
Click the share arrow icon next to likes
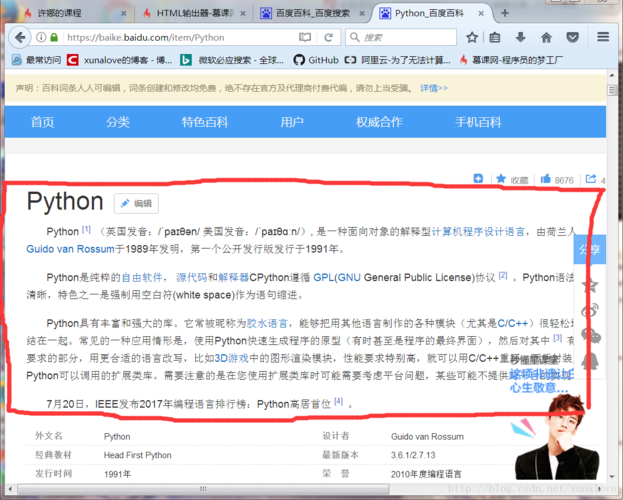click(x=591, y=179)
